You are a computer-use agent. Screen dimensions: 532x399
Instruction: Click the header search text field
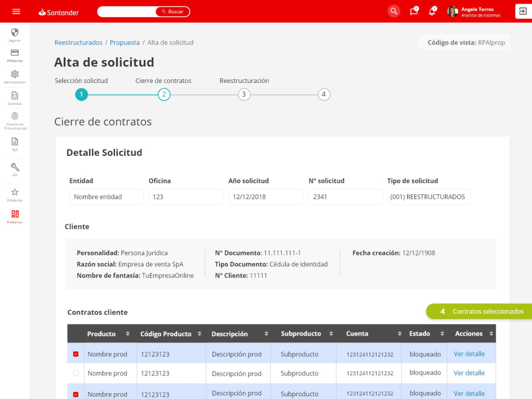point(127,12)
